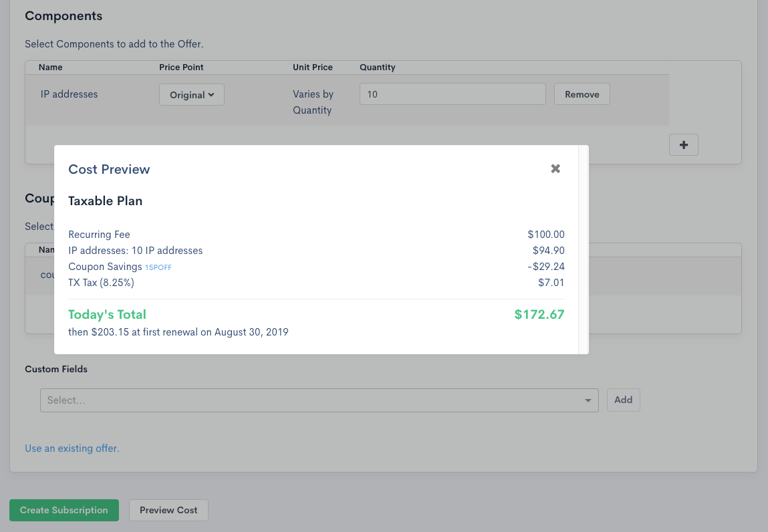Image resolution: width=768 pixels, height=532 pixels.
Task: Click the Recurring Fee line label
Action: coord(100,234)
